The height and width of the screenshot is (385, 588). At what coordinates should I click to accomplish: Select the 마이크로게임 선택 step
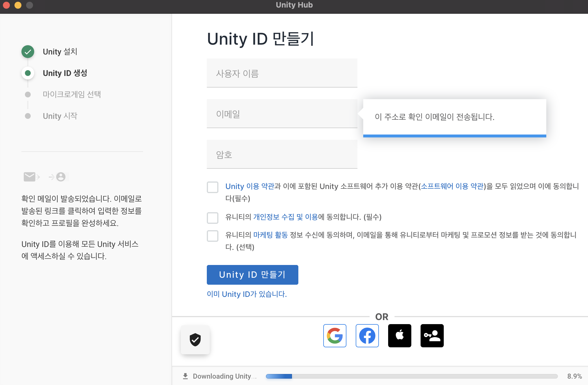pos(72,95)
